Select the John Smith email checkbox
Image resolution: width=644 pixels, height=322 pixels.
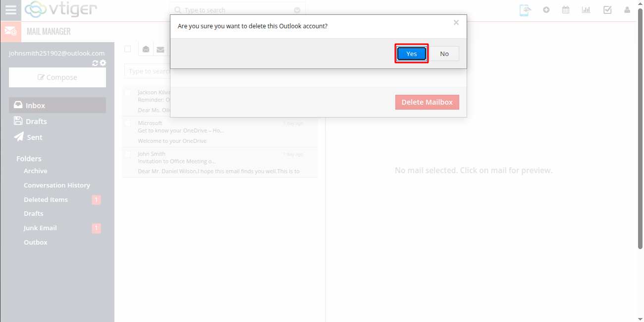127,154
